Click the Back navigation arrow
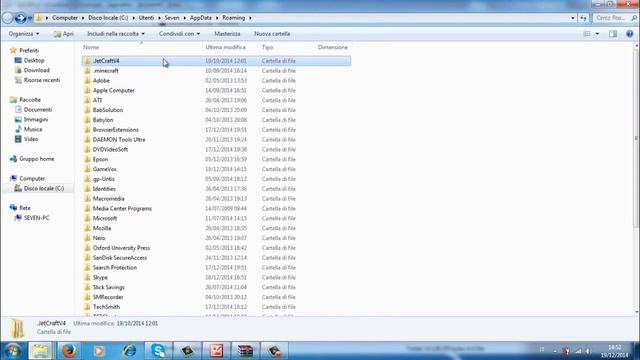Screen dimensions: 640x360 pyautogui.click(x=7, y=18)
